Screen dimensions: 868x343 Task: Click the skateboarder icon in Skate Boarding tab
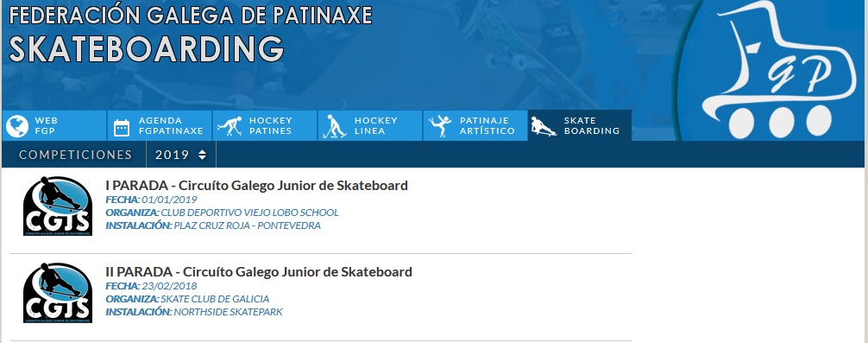543,126
